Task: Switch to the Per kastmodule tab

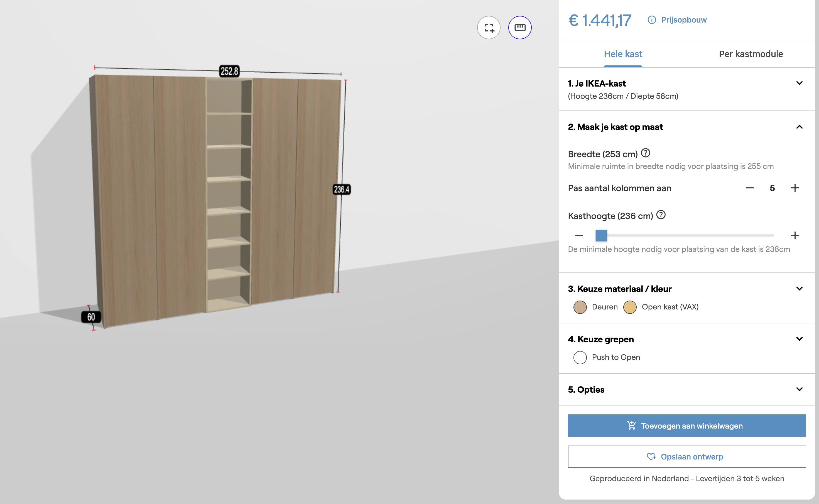Action: pyautogui.click(x=751, y=54)
